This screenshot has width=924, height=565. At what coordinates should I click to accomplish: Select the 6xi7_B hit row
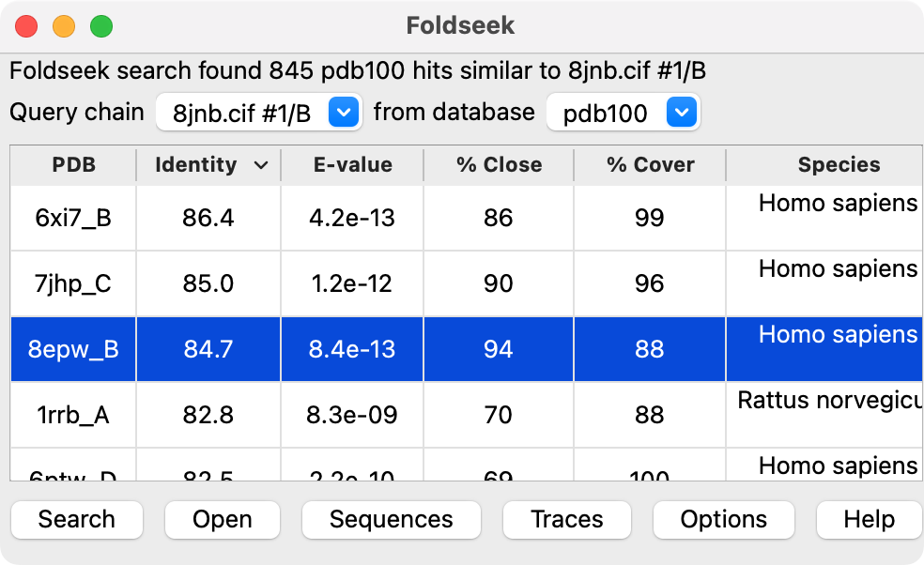coord(73,218)
